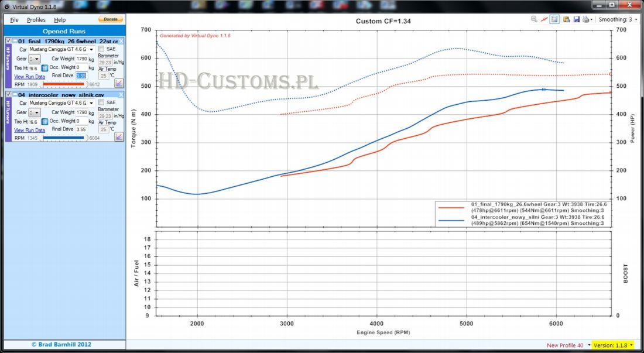Close the 01_final run panel

tap(121, 42)
